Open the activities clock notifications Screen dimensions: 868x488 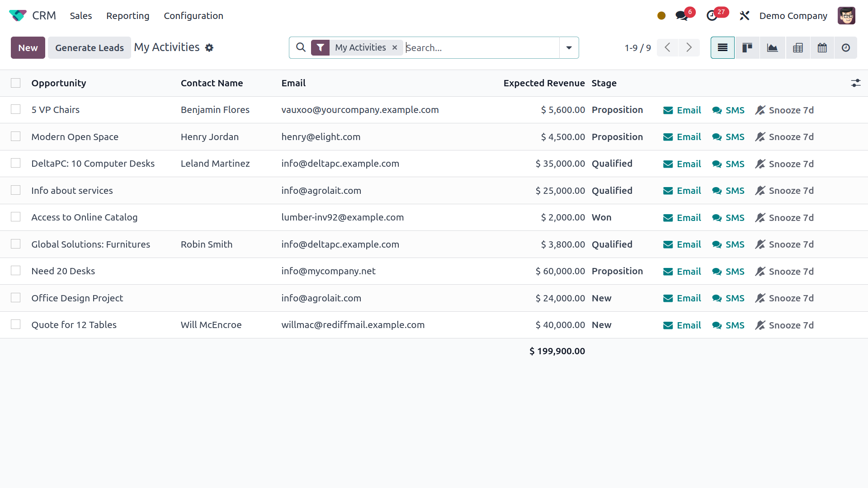(713, 15)
